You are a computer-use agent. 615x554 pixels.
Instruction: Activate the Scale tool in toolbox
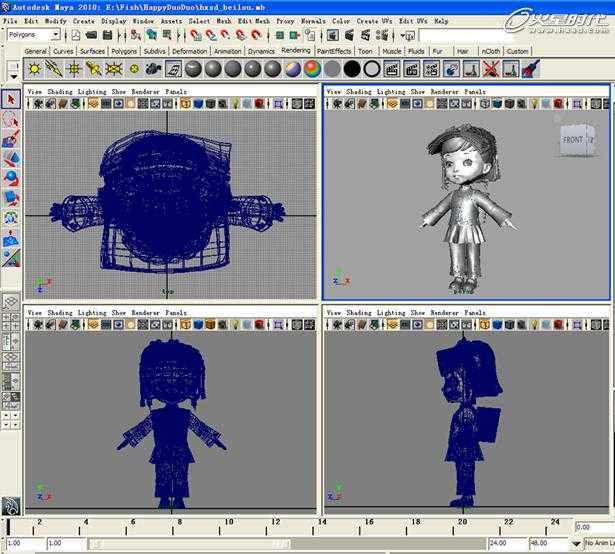coord(11,198)
